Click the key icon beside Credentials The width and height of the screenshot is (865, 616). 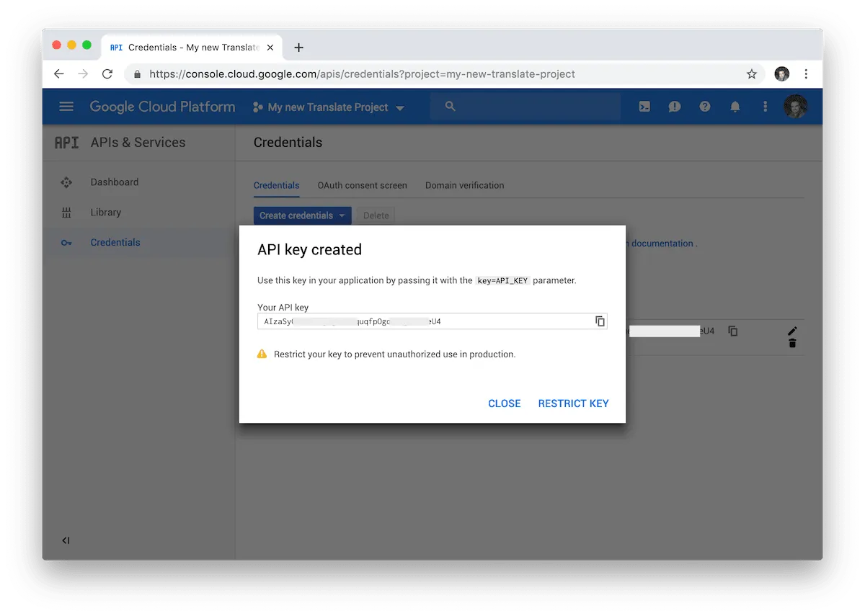pos(66,243)
